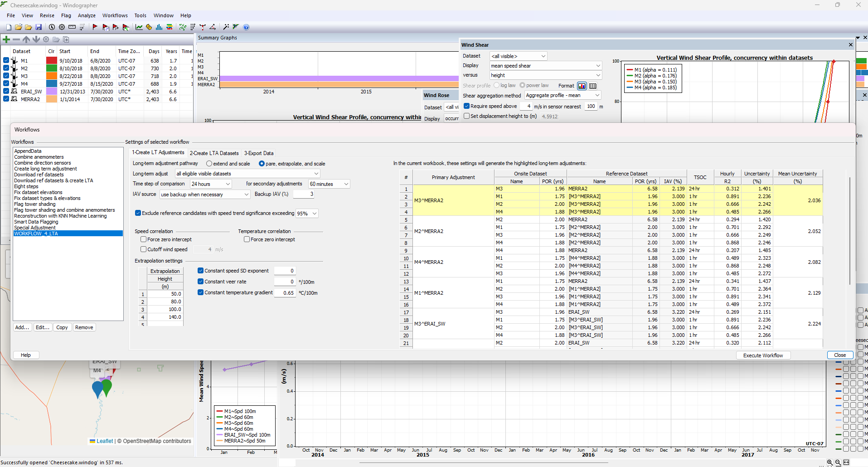Switch Wind Shear format to table view

click(592, 86)
